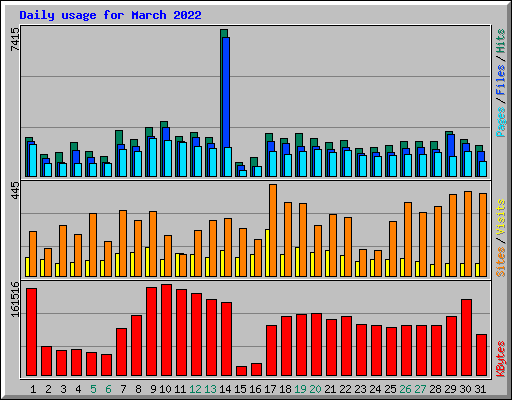The height and width of the screenshot is (400, 512).
Task: Click day label 15 on the axis
Action: click(240, 389)
